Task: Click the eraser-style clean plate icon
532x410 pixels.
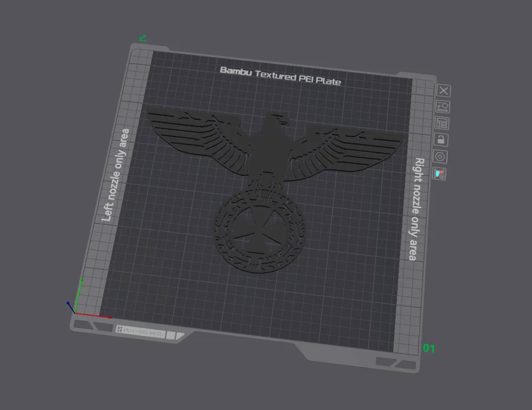Action: [x=443, y=106]
